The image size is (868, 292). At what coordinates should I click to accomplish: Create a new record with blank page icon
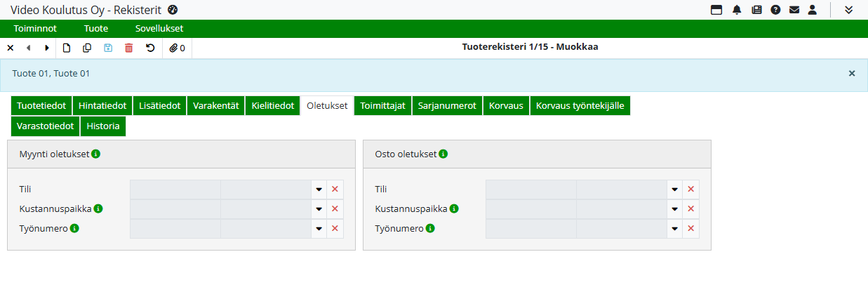(x=67, y=48)
